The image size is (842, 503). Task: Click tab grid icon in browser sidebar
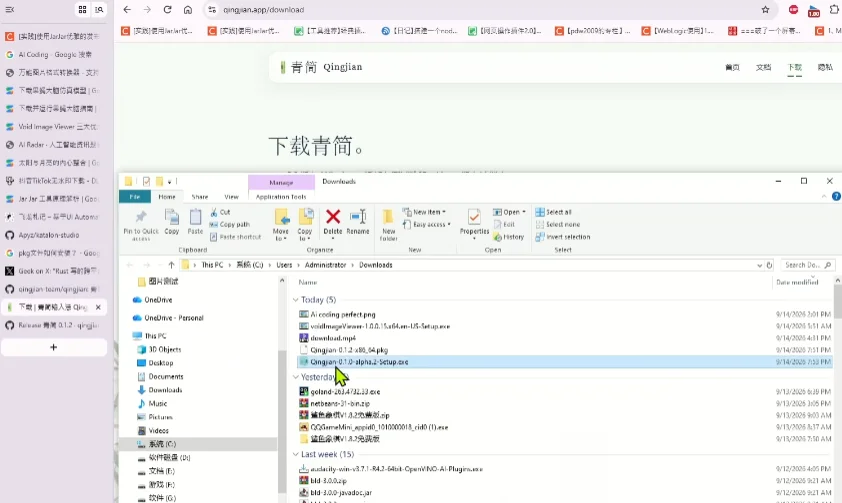[82, 10]
